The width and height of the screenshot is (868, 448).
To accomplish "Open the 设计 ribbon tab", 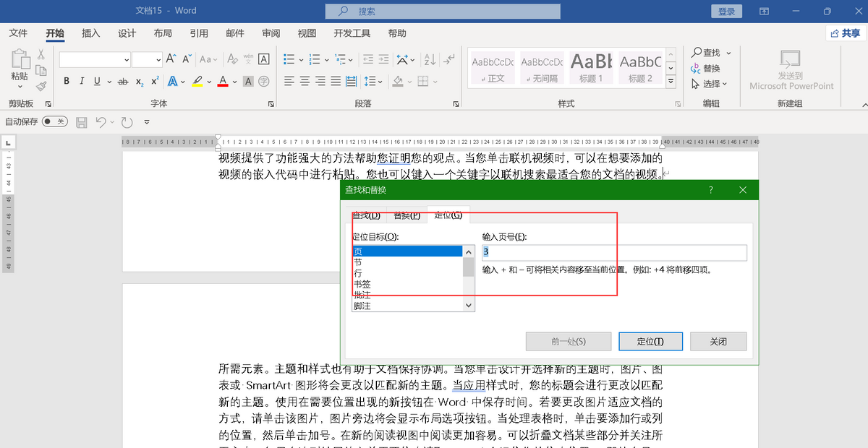I will tap(127, 33).
